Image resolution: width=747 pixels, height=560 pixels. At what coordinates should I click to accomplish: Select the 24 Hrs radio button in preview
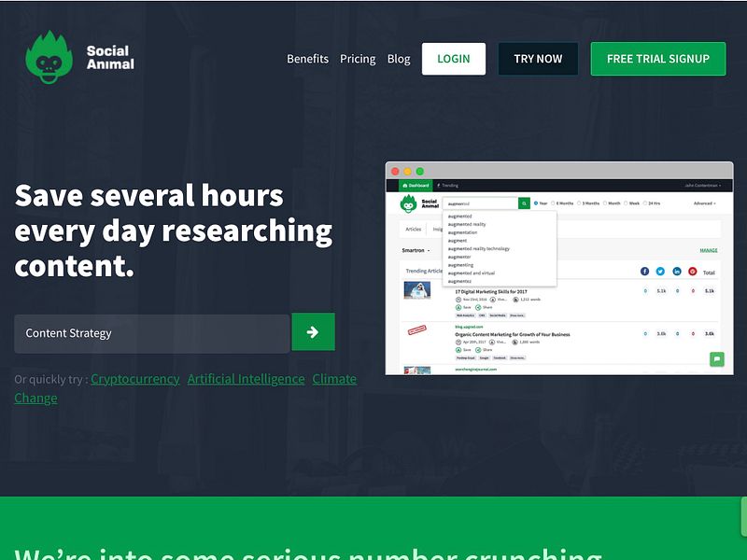(645, 203)
